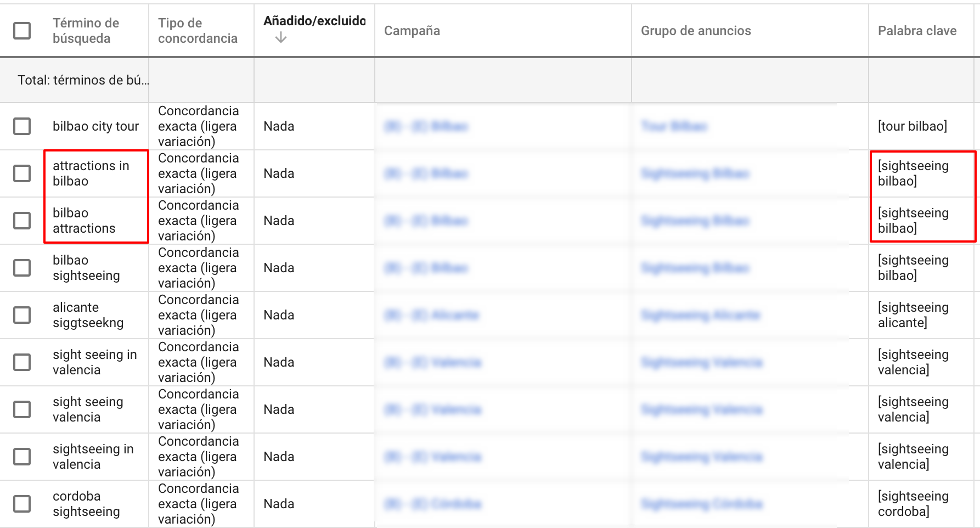The width and height of the screenshot is (980, 528).
Task: Click the 'Campaña' column header
Action: [x=412, y=31]
